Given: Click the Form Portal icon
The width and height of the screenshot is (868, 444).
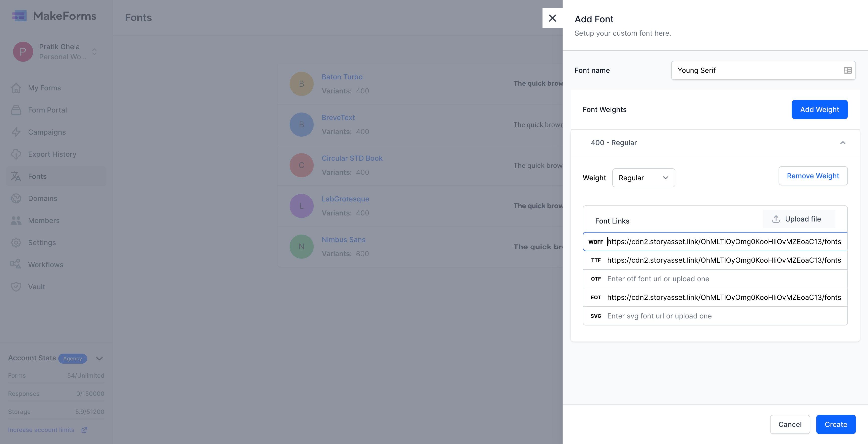Looking at the screenshot, I should (16, 110).
